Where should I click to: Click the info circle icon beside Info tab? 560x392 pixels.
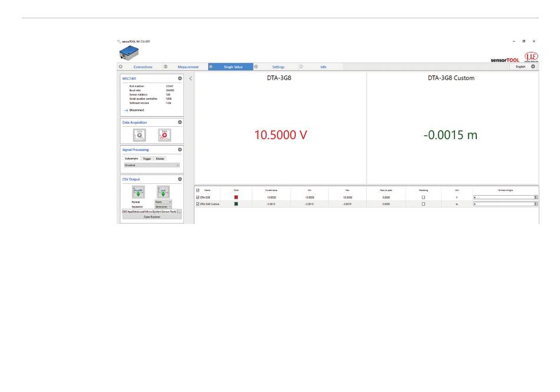coord(301,67)
